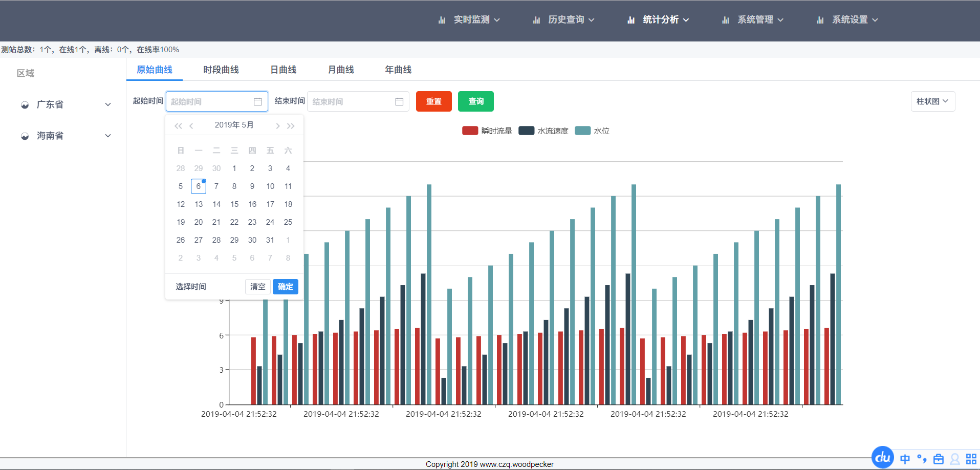
Task: Open the 实时监测 dropdown menu
Action: pyautogui.click(x=469, y=20)
